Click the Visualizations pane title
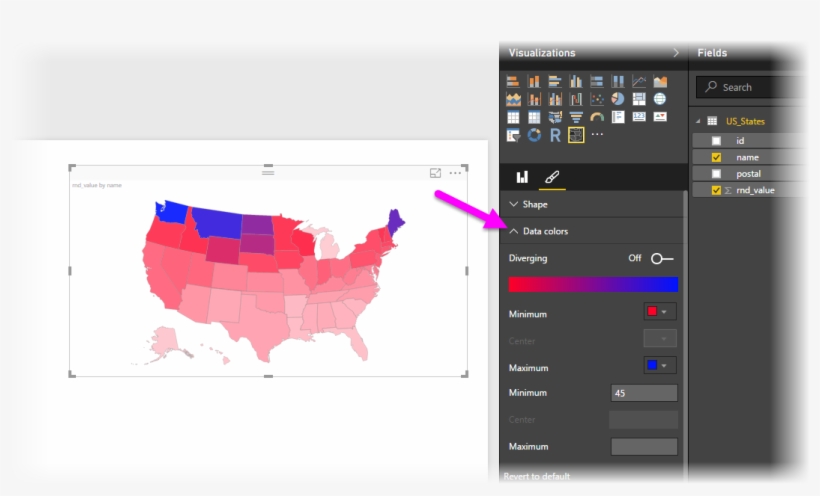Image resolution: width=820 pixels, height=496 pixels. pyautogui.click(x=542, y=53)
